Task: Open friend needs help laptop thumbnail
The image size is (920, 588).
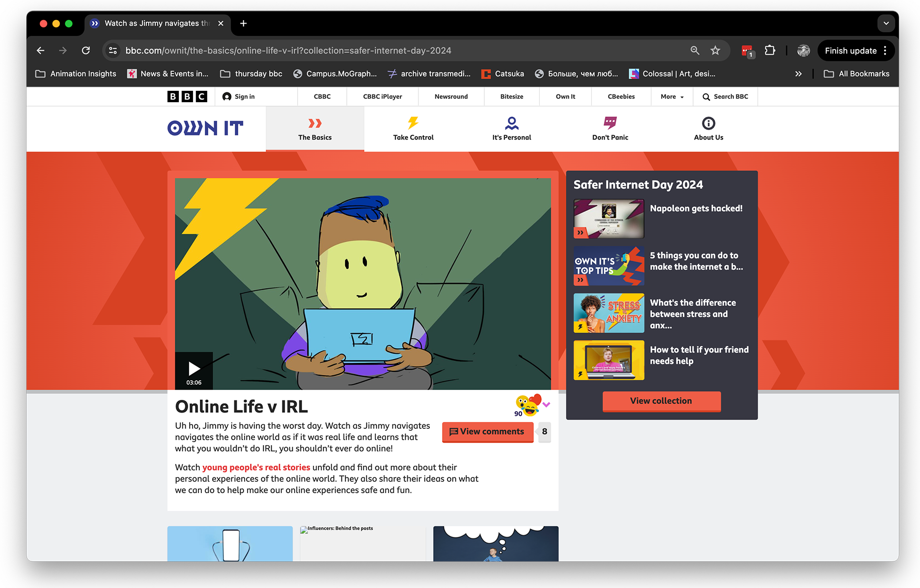Action: [609, 360]
